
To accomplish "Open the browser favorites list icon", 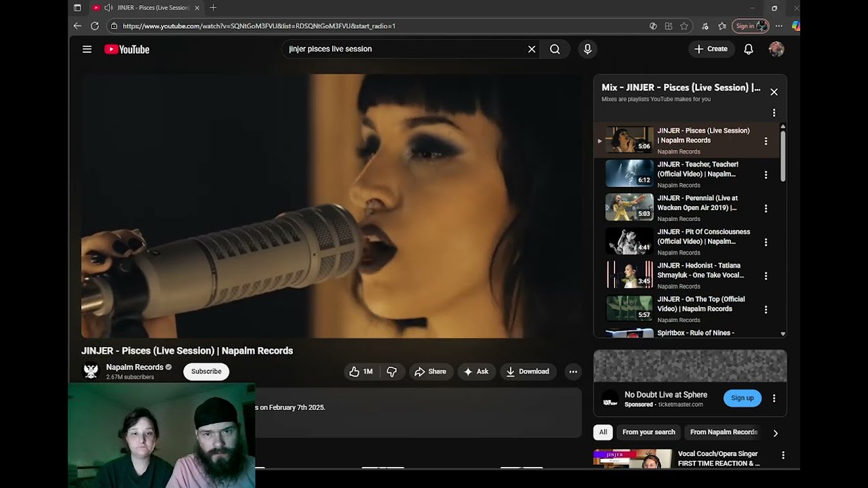I will [x=722, y=26].
